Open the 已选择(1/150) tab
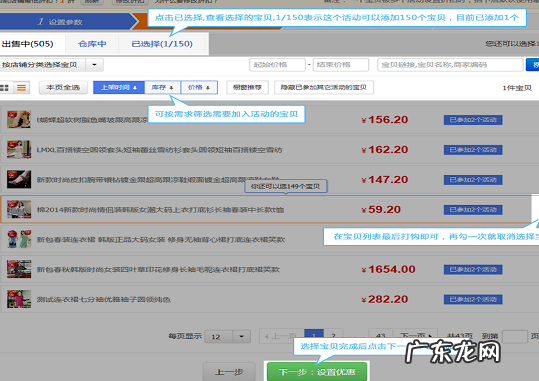539x381 pixels. 162,44
